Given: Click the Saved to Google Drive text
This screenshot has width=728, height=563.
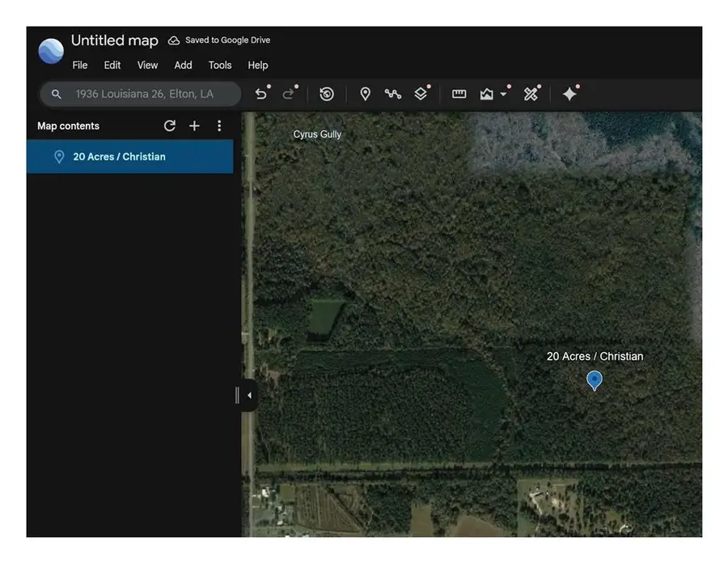Looking at the screenshot, I should 228,40.
